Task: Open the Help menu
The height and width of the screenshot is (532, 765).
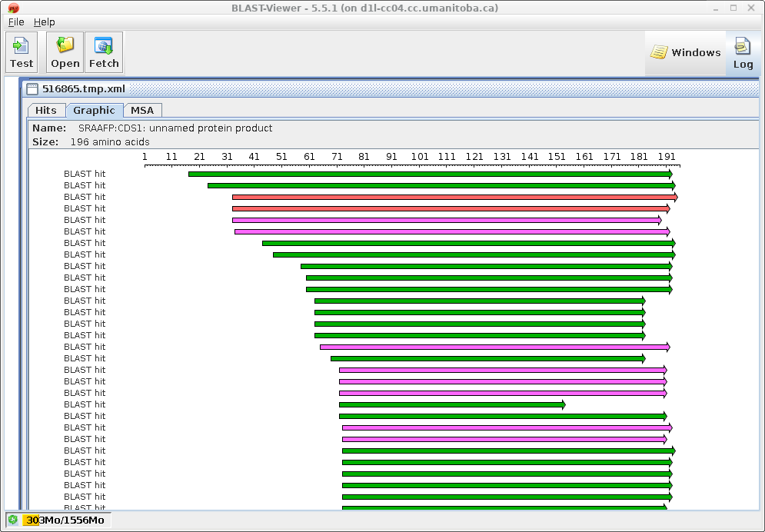Action: [45, 22]
